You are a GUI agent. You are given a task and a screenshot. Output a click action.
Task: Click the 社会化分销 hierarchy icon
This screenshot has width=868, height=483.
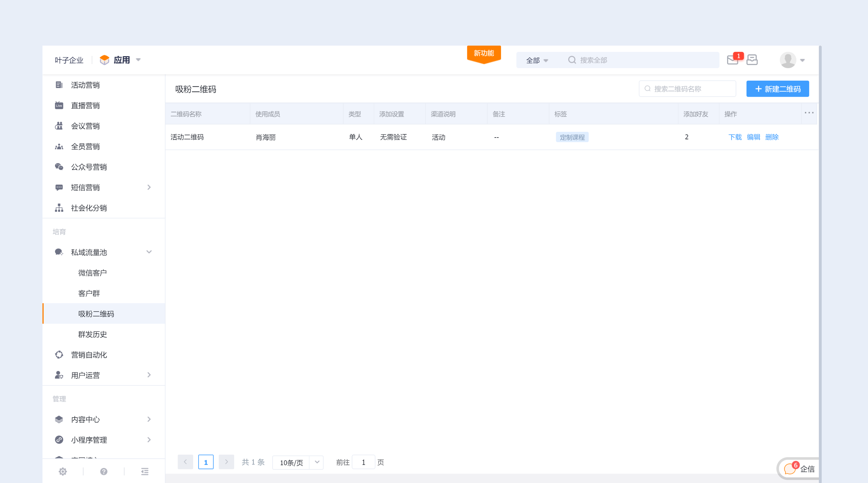pos(59,208)
